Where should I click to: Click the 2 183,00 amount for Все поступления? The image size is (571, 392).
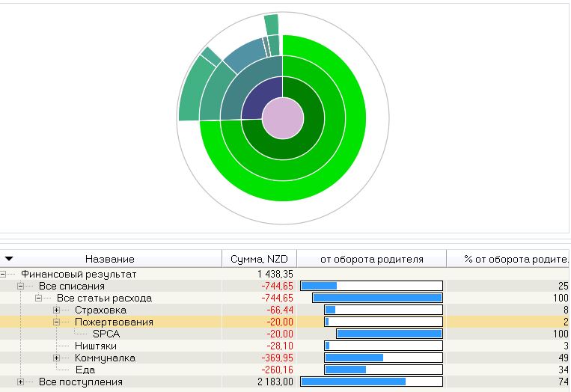tap(272, 382)
